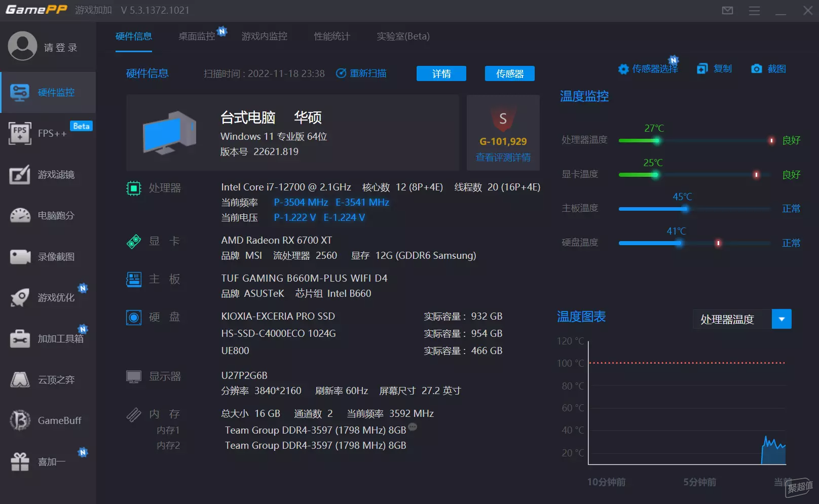Open 游戏滤镜 sidebar item
819x504 pixels.
point(48,174)
